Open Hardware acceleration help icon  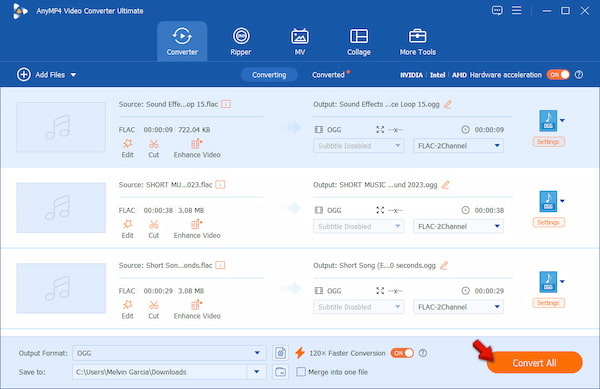579,75
